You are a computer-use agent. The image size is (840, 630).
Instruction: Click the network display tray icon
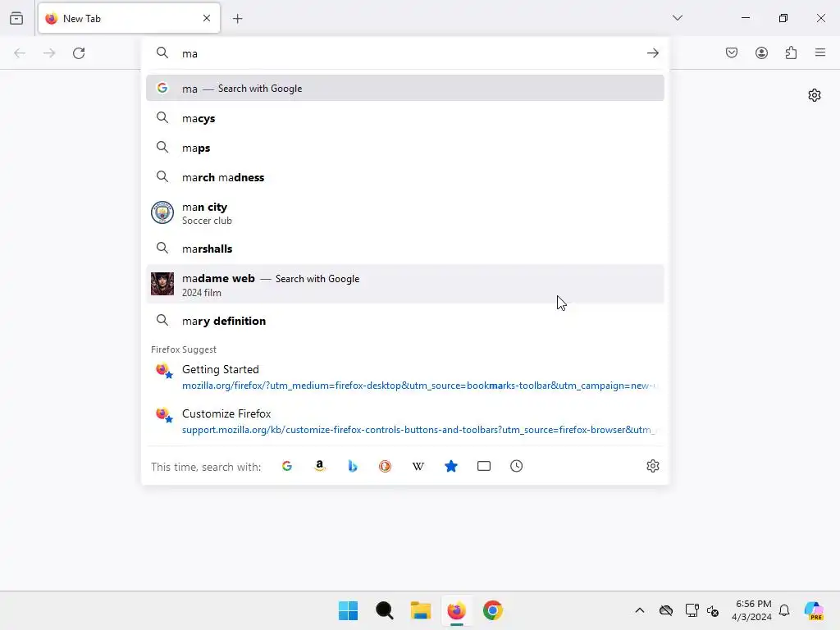pos(692,610)
